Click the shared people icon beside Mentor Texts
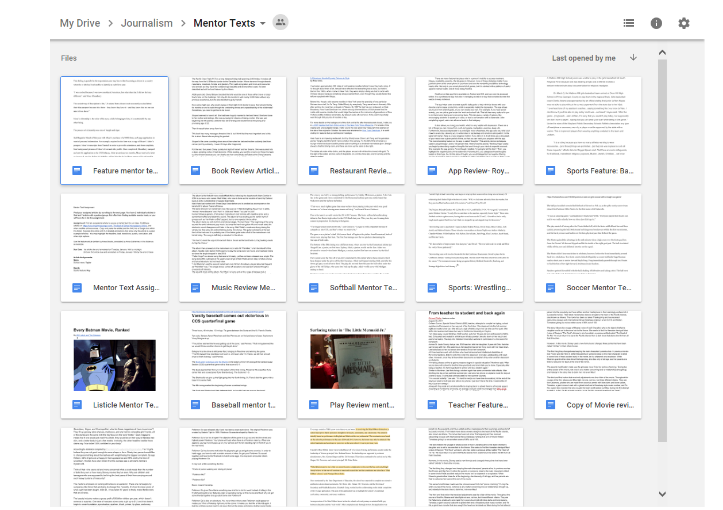 280,22
